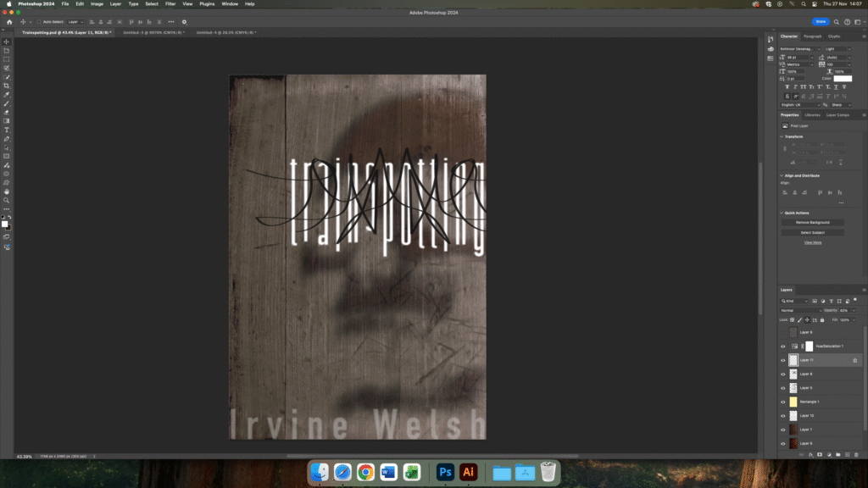The height and width of the screenshot is (488, 868).
Task: Toggle visibility of Hue/Saturation 1 layer
Action: 782,347
